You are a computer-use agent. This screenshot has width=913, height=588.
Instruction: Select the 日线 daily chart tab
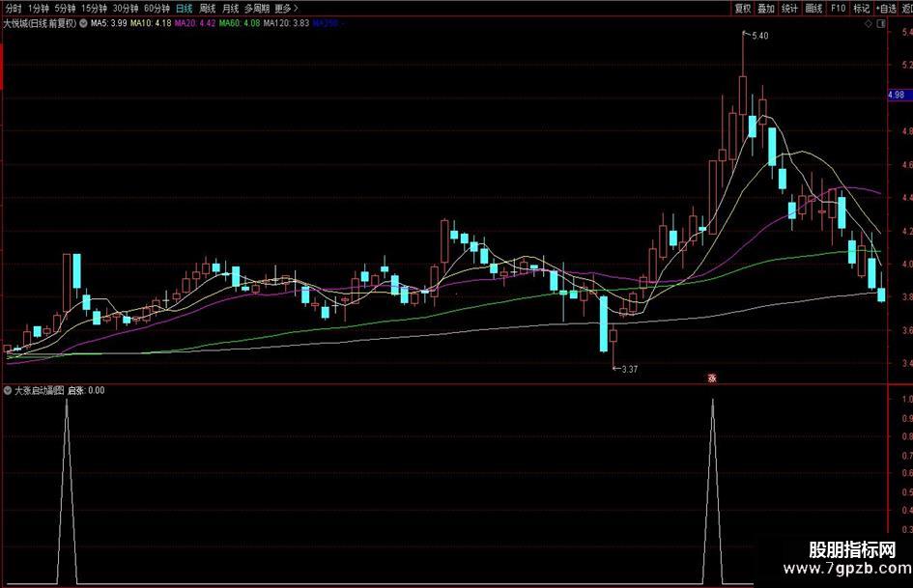(184, 8)
